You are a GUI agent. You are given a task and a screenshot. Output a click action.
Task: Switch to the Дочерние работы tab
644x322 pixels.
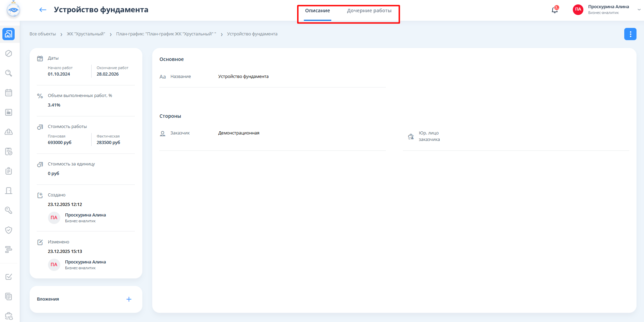(369, 11)
